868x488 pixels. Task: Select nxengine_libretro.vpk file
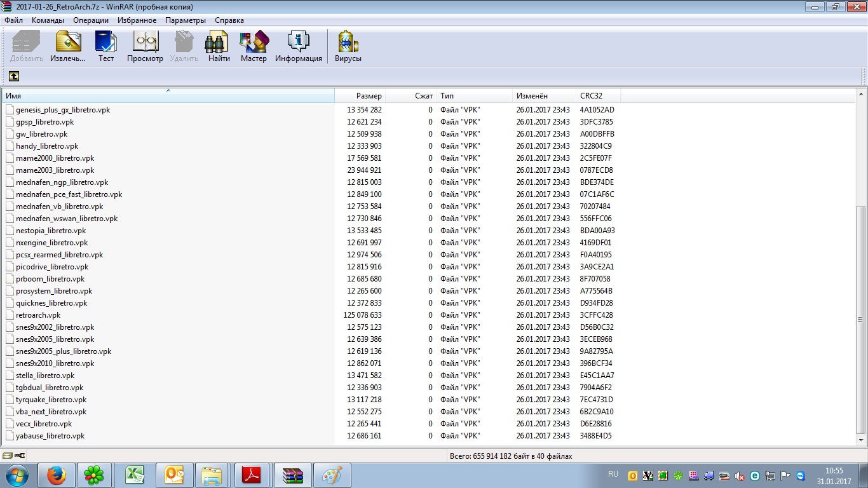point(51,243)
